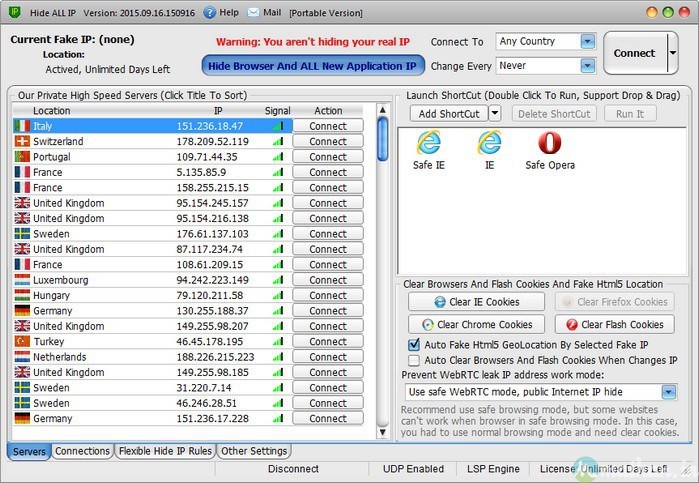Select the Safe Opera shortcut icon

(550, 142)
